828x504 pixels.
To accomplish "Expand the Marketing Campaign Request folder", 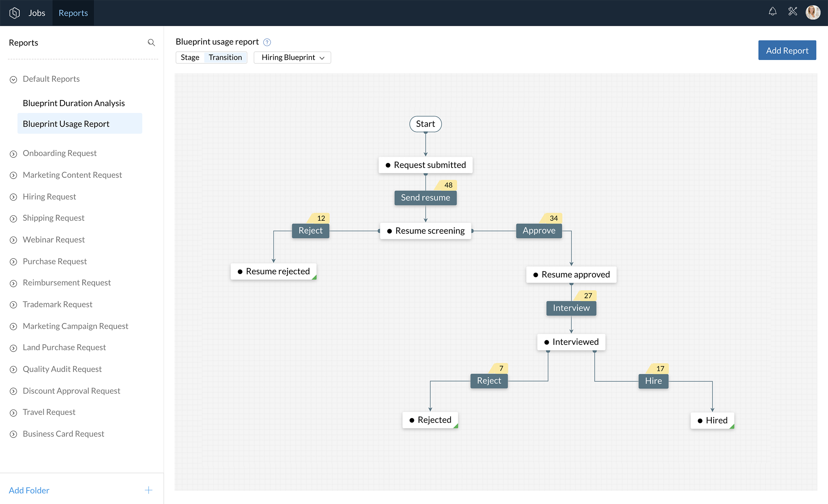I will pos(13,326).
